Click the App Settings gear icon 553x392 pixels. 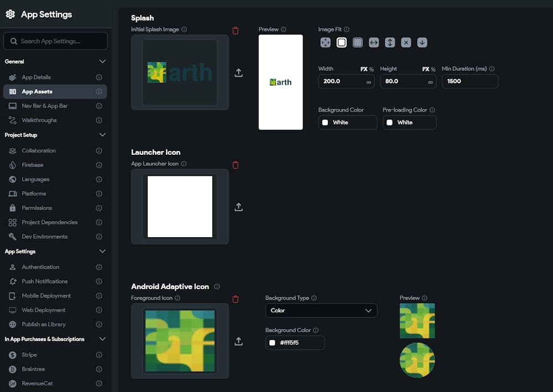pos(10,14)
